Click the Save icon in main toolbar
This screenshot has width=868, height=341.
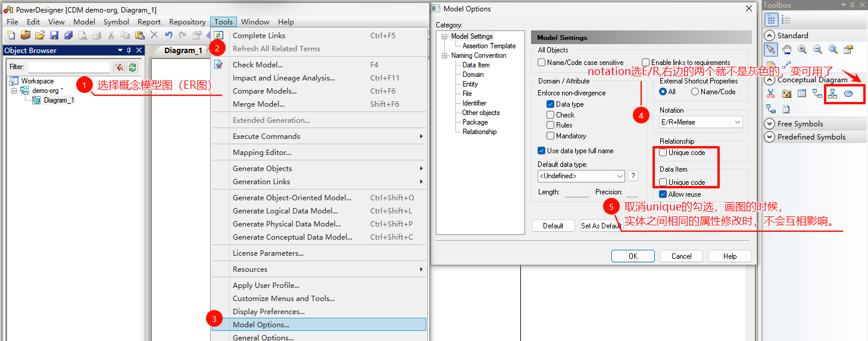click(54, 36)
